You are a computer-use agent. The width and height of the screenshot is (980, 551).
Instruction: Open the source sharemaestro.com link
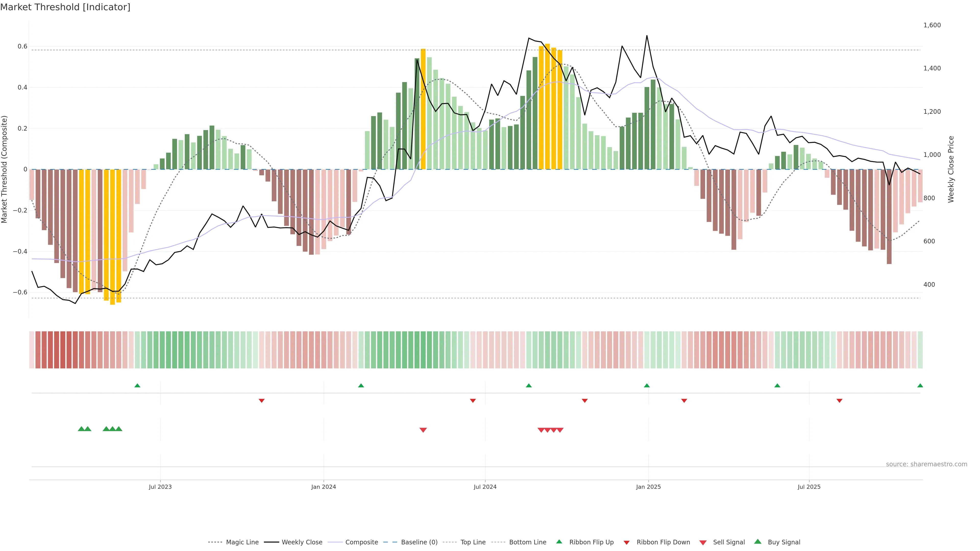click(x=926, y=464)
